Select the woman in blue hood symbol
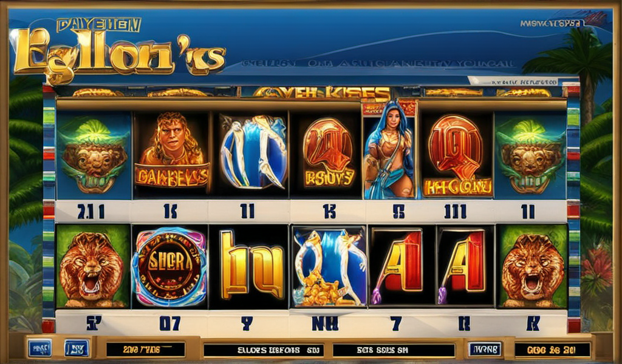Screen dimensions: 622x364 coord(389,149)
